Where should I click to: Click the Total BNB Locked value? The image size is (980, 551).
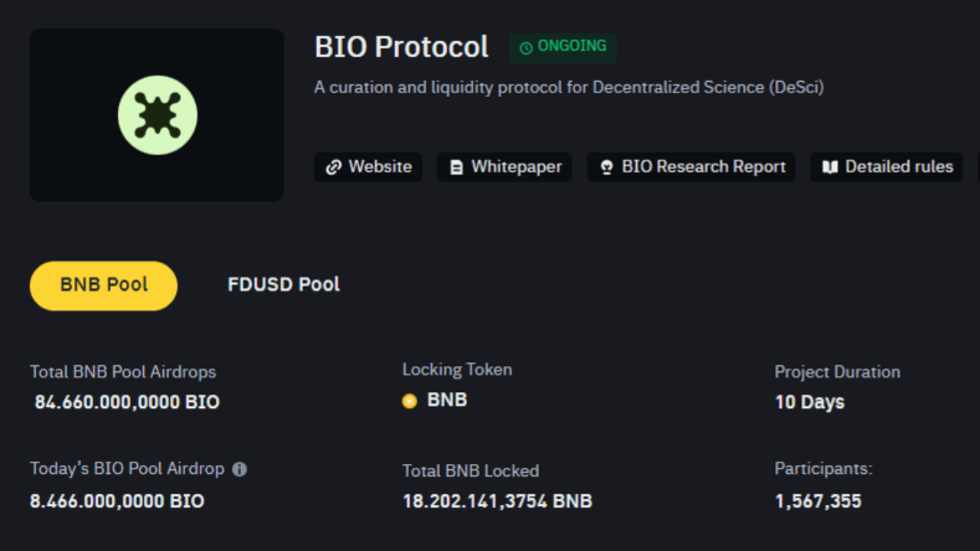point(498,501)
